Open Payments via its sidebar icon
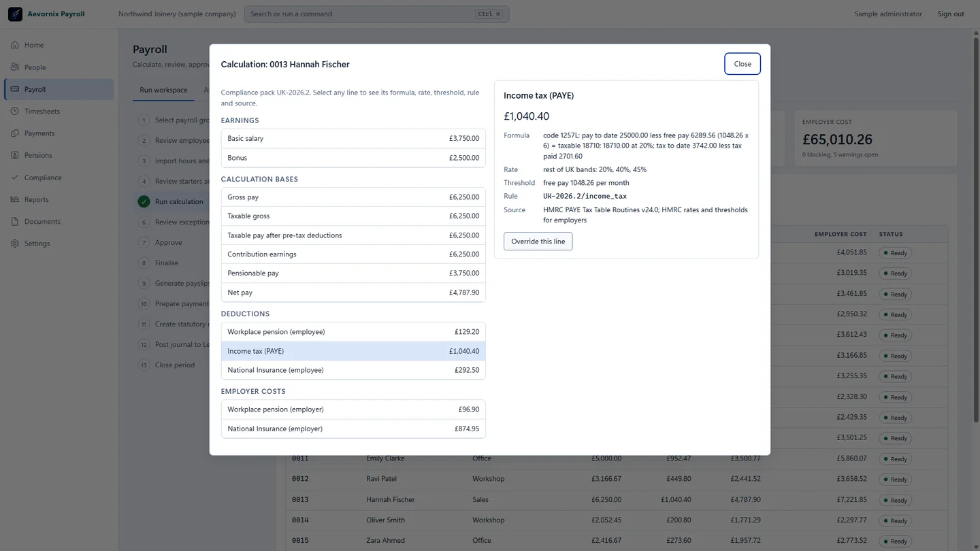This screenshot has height=551, width=980. tap(15, 133)
